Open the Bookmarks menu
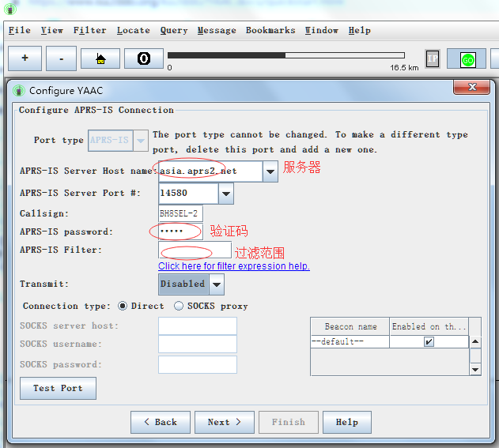Viewport: 499px width, 448px height. (x=270, y=30)
